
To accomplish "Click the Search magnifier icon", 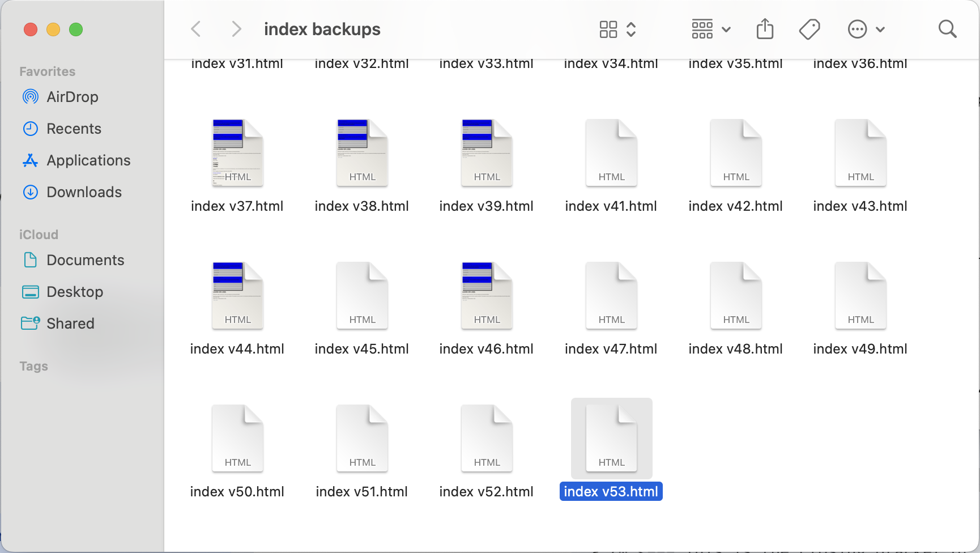I will [947, 29].
